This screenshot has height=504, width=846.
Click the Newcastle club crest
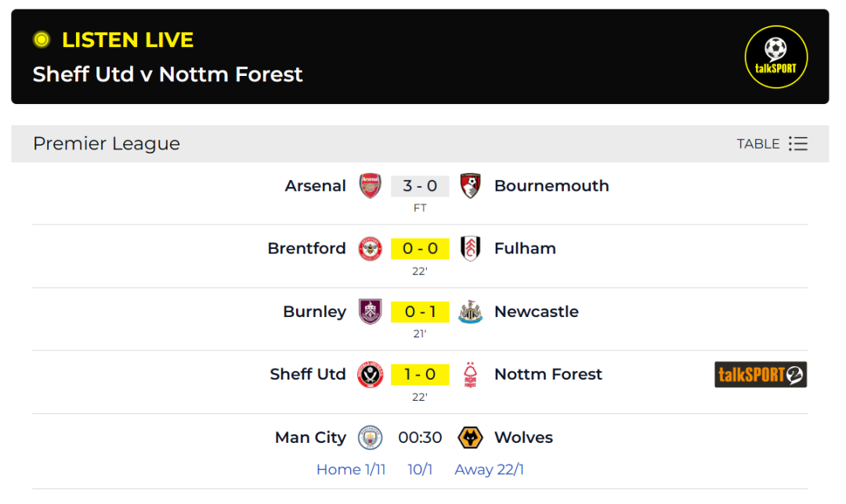pyautogui.click(x=470, y=311)
